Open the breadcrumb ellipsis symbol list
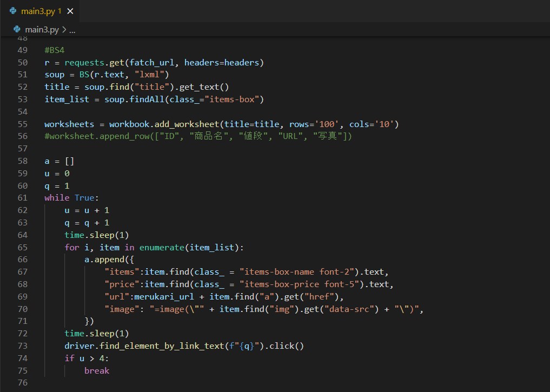550x392 pixels. pyautogui.click(x=72, y=30)
